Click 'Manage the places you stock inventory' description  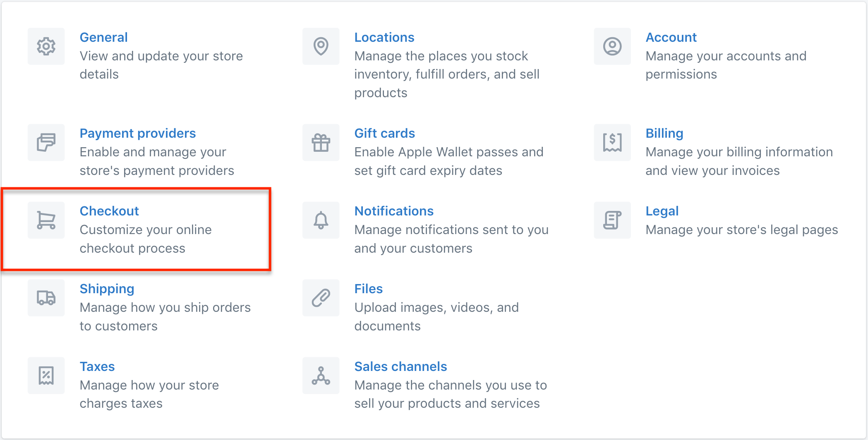[447, 74]
